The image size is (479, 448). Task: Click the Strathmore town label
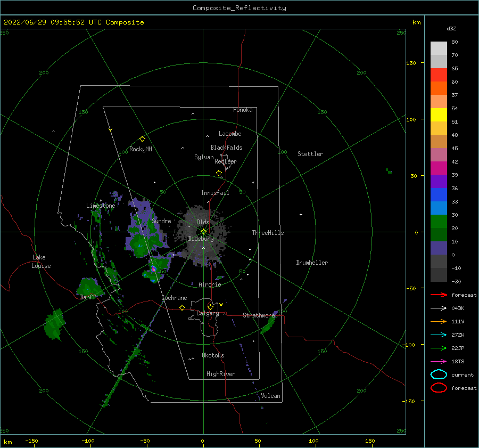259,315
